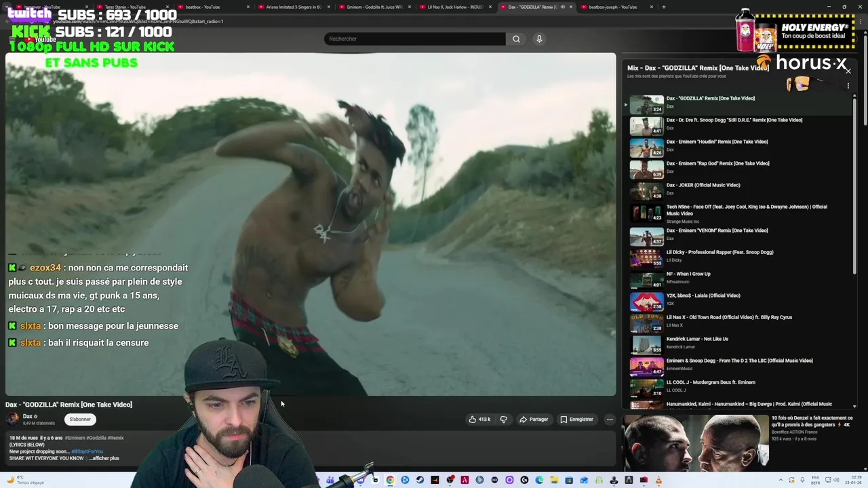Viewport: 868px width, 488px height.
Task: Mute the Dax GODZILLA tab via speaker icon
Action: point(562,7)
